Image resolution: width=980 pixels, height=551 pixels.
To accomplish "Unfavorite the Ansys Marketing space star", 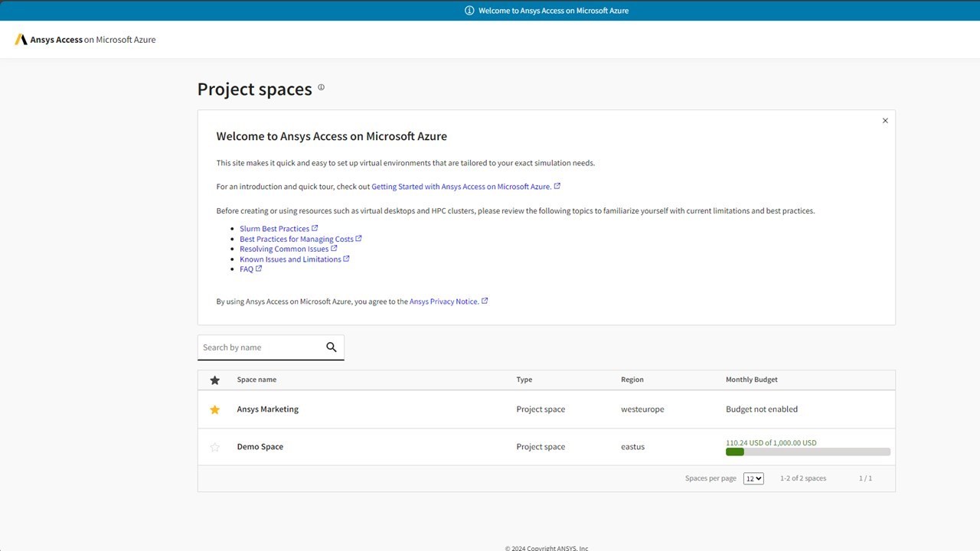I will click(x=215, y=410).
